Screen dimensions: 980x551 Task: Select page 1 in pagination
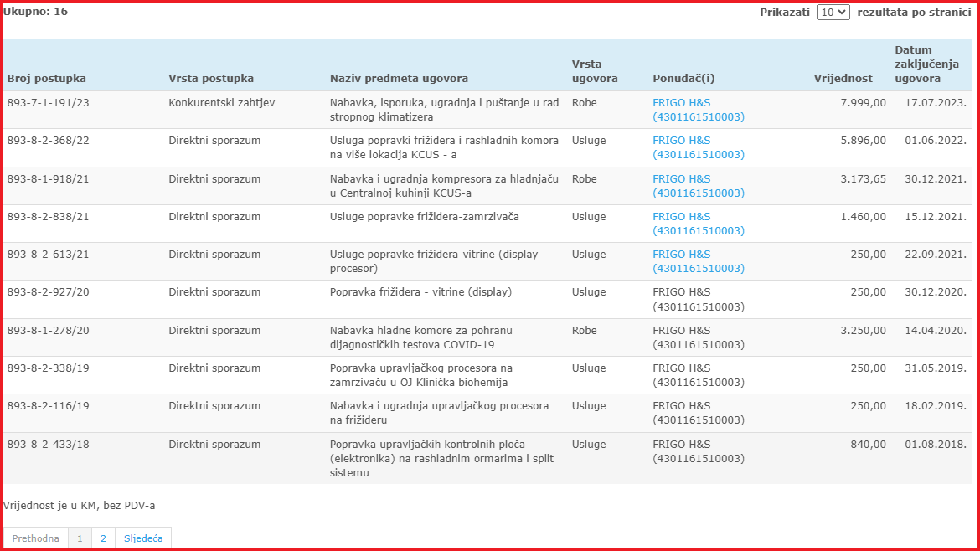(80, 538)
